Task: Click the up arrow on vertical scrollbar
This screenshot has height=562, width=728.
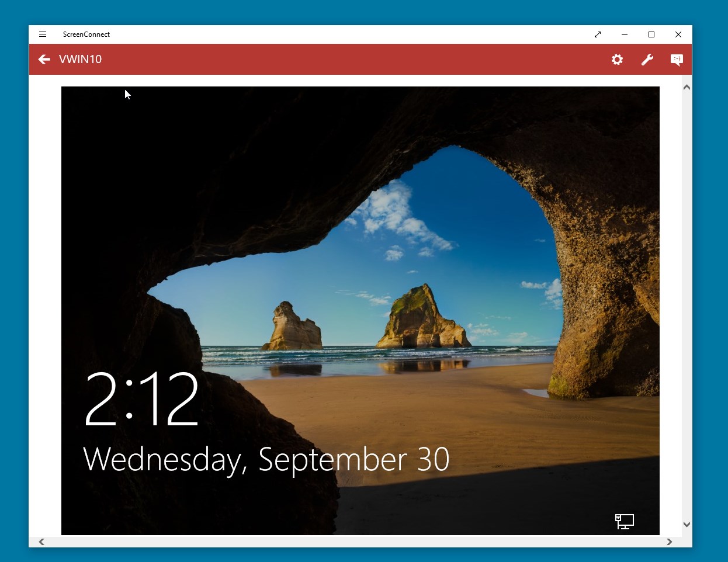Action: 687,86
